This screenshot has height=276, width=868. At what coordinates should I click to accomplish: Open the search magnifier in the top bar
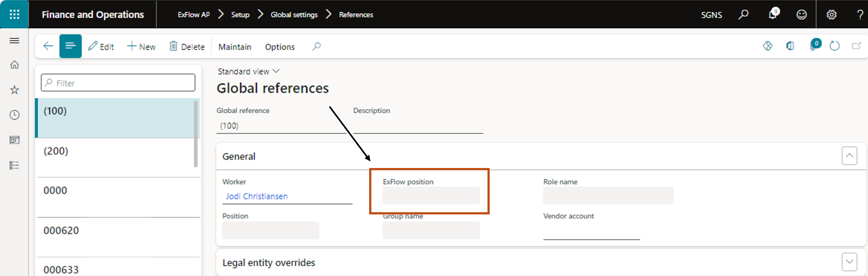point(743,15)
